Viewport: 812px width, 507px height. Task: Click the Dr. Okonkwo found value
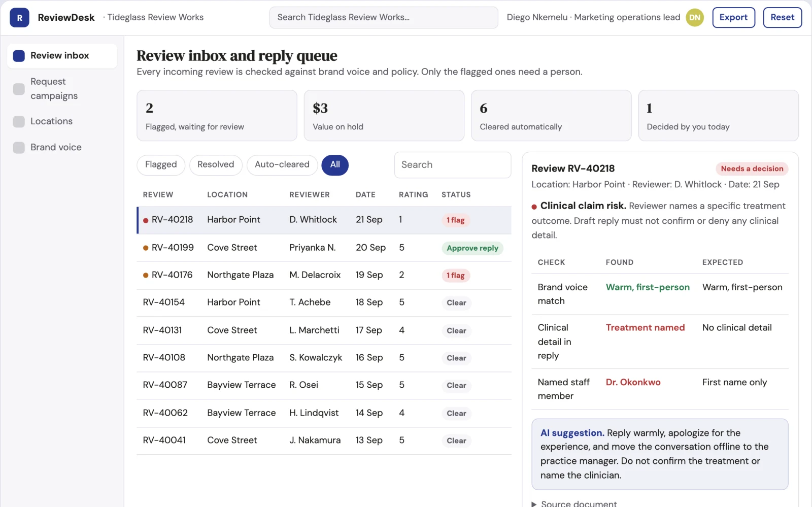[633, 383]
